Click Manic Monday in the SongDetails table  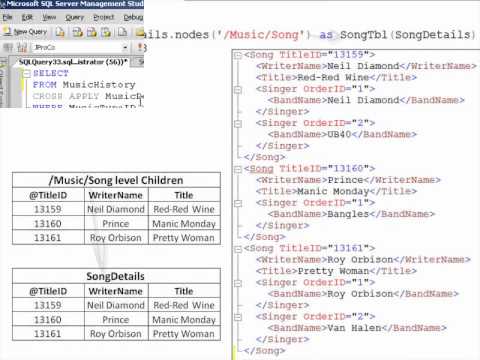click(184, 320)
